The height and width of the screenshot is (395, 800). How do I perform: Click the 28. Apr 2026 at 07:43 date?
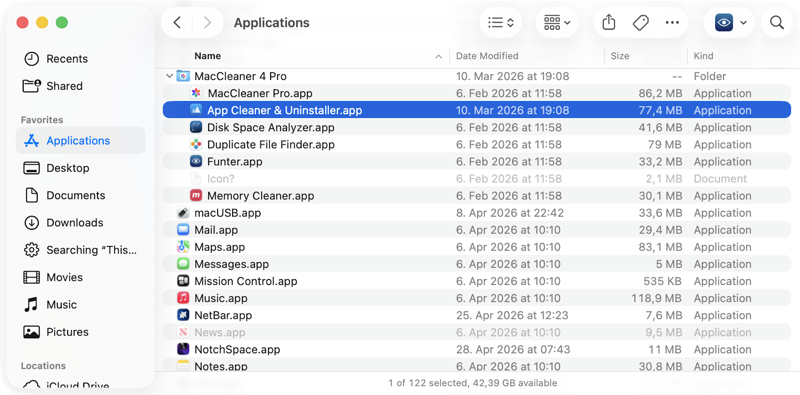coord(513,350)
